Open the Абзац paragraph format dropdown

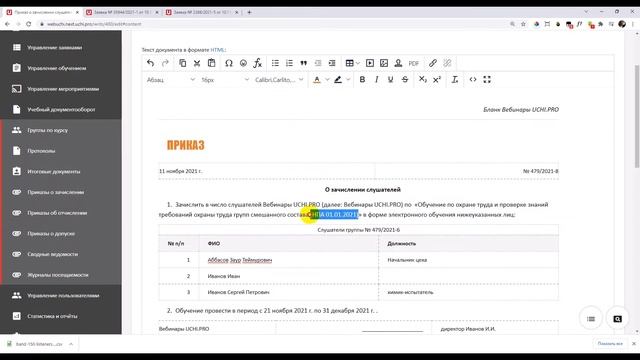tap(170, 80)
